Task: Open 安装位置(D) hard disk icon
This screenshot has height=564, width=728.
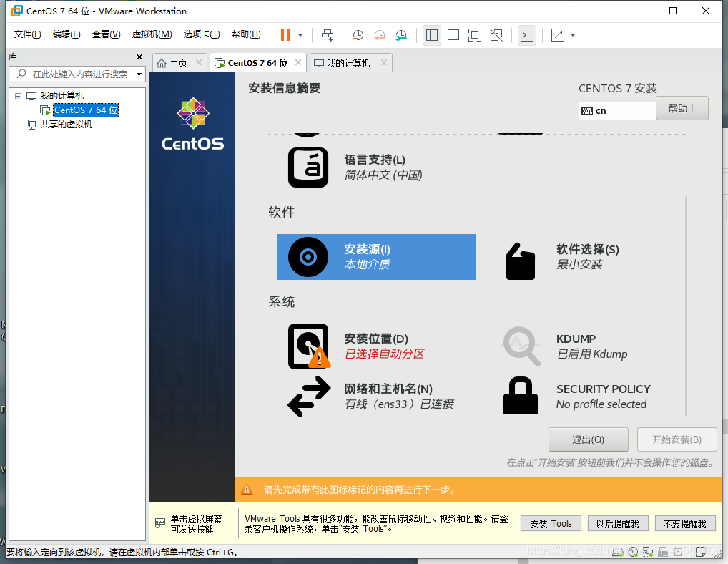Action: (x=309, y=346)
